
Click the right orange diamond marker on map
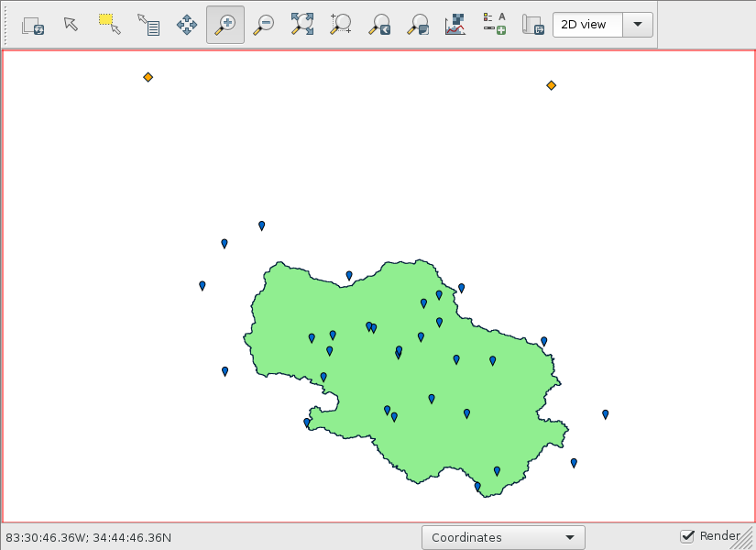(551, 85)
